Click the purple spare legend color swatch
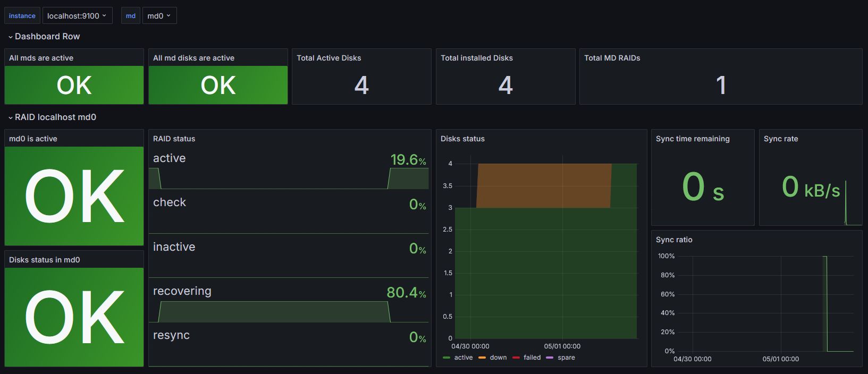This screenshot has height=374, width=868. coord(550,358)
